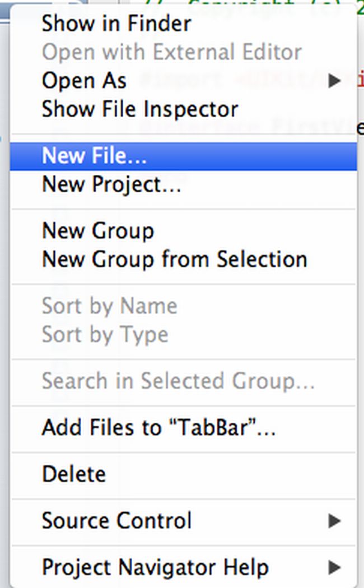Screen dimensions: 364x588
Task: Select Add Files to "TabBar"…
Action: click(x=158, y=428)
